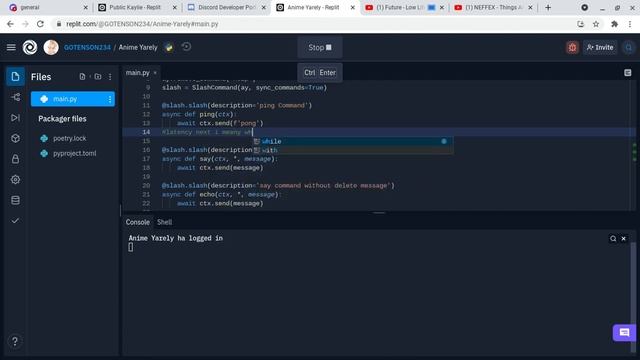Image resolution: width=640 pixels, height=360 pixels.
Task: Click the Replit logo icon
Action: point(30,47)
